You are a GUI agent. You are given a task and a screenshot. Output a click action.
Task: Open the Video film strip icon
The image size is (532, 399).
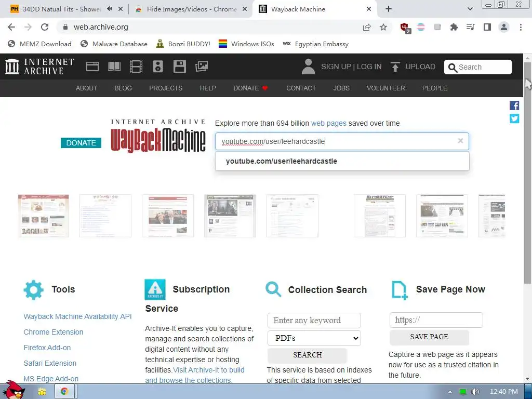click(x=136, y=66)
